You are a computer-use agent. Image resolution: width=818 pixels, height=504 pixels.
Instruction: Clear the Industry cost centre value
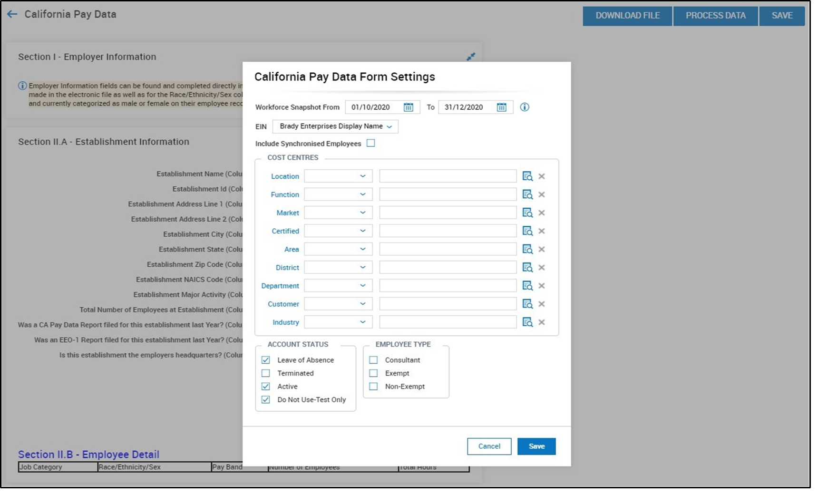(542, 322)
